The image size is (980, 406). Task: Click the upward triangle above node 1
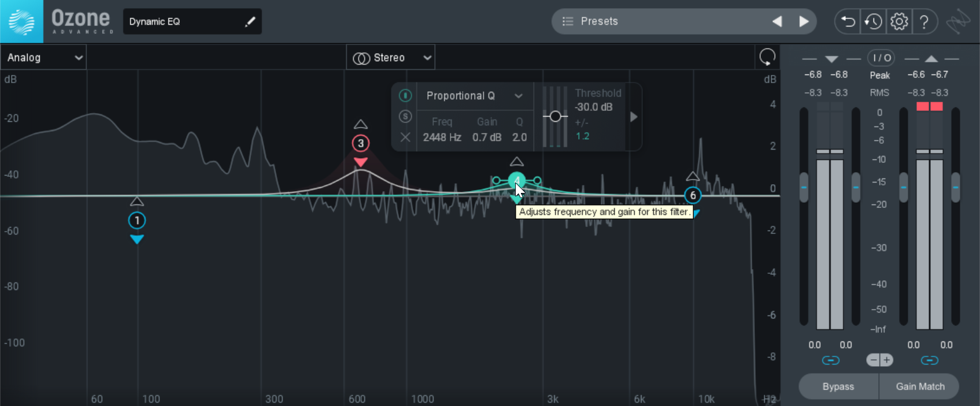click(137, 202)
